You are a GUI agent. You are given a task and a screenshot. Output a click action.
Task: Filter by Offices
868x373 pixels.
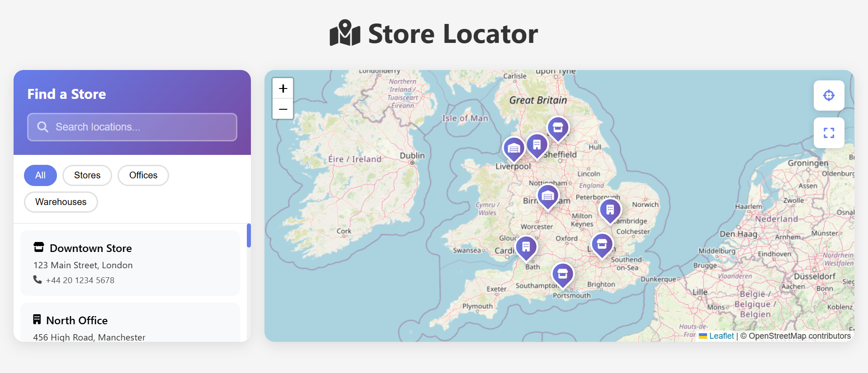pyautogui.click(x=143, y=175)
